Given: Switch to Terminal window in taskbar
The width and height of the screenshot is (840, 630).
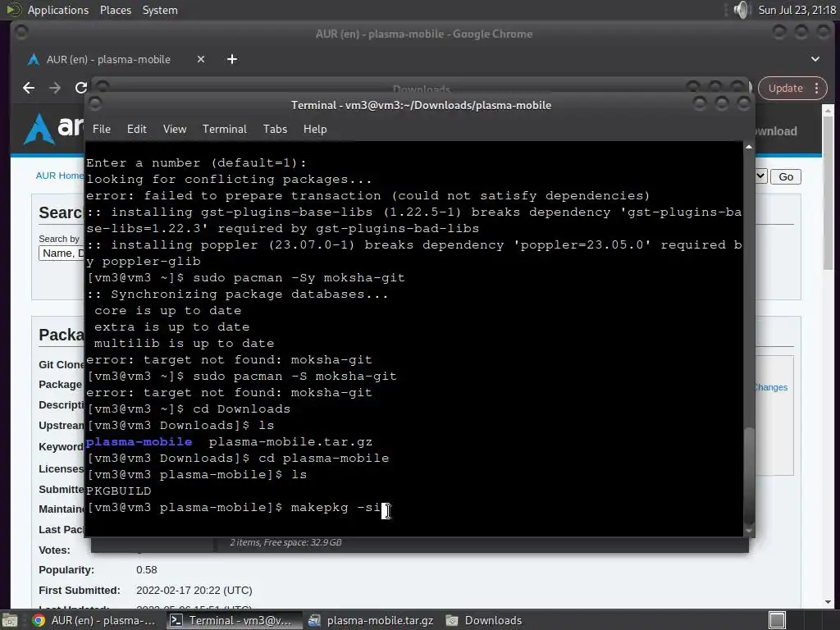Looking at the screenshot, I should pyautogui.click(x=232, y=620).
